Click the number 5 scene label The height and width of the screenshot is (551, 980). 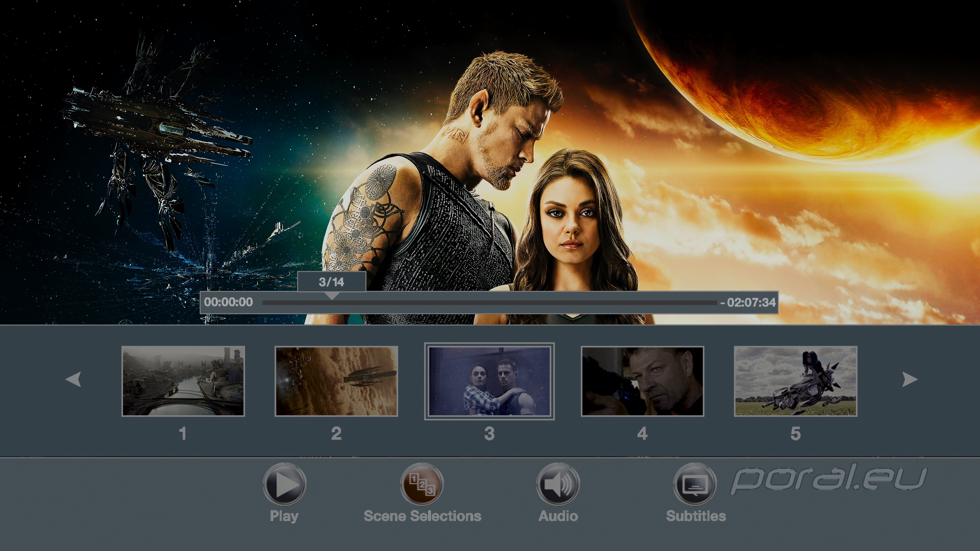[795, 433]
